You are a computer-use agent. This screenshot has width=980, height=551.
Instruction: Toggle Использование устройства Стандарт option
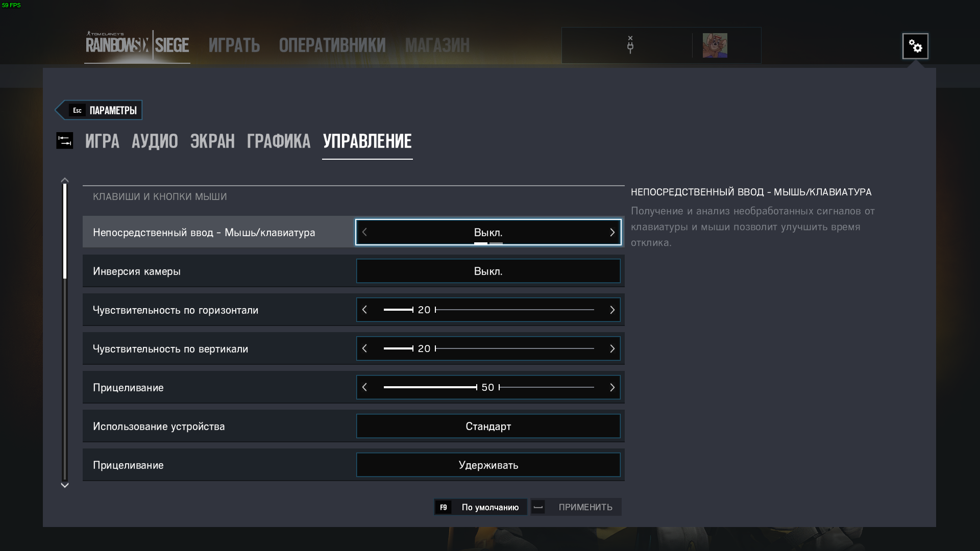pos(488,426)
